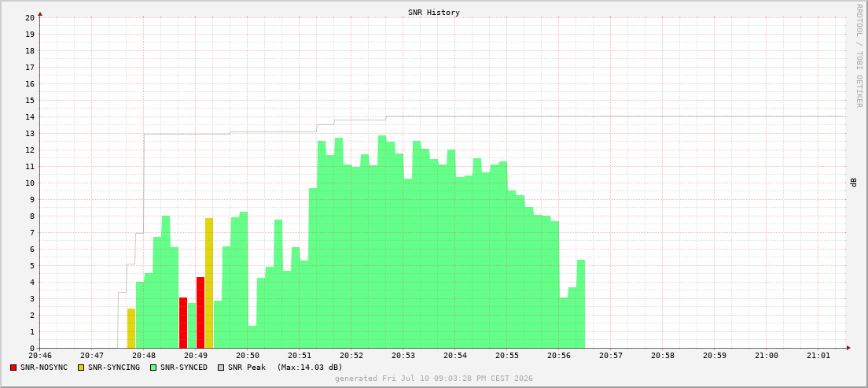
Task: Click the 10 value on the y-axis
Action: (x=31, y=183)
